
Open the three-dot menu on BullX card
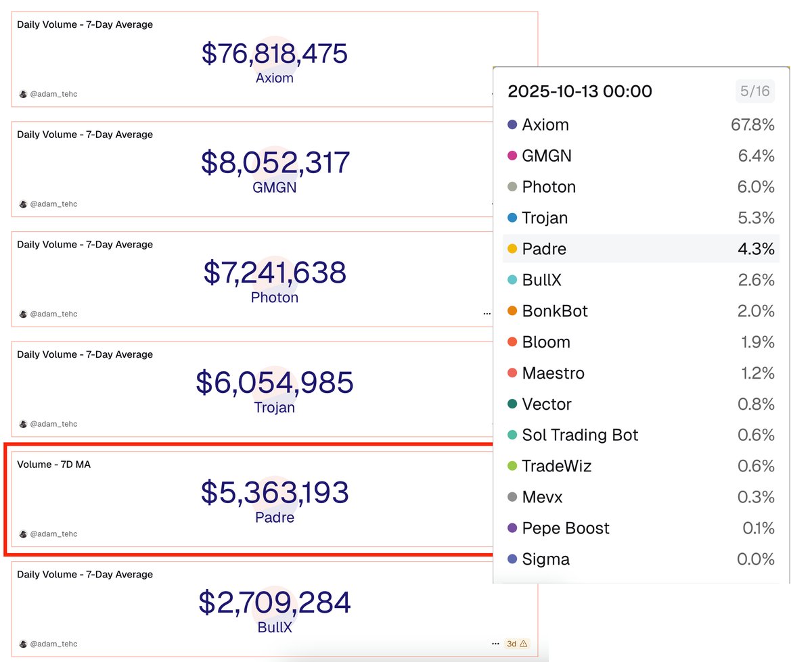click(496, 644)
